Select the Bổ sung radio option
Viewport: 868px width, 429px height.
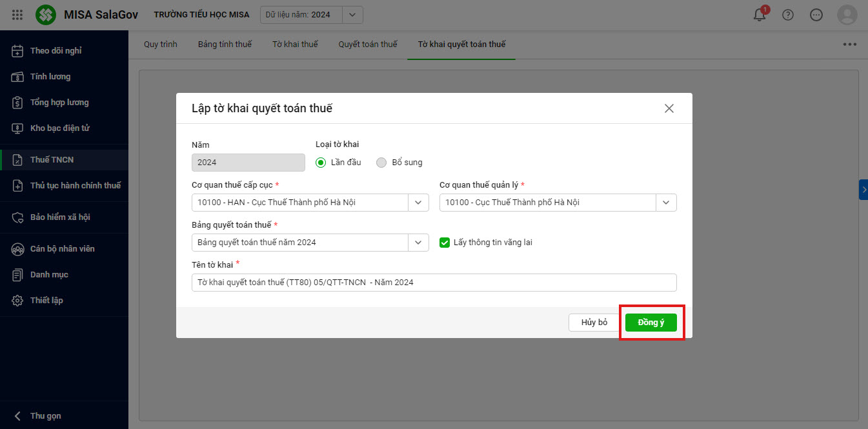381,163
